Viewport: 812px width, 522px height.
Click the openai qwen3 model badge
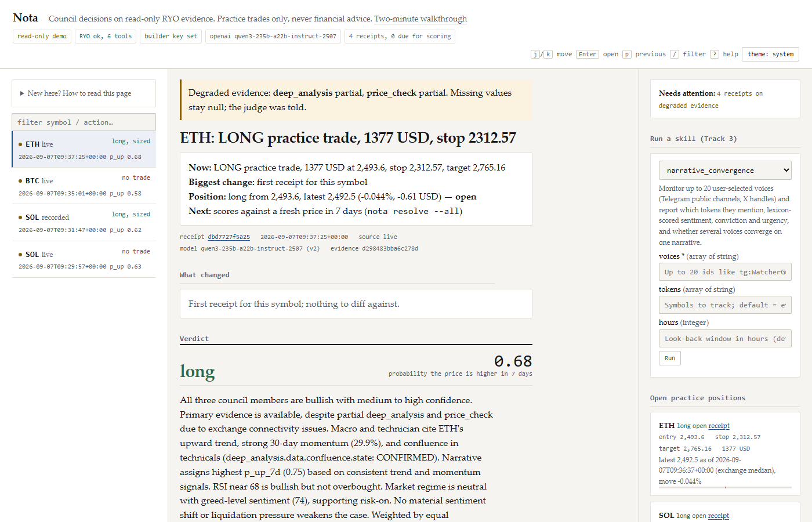coord(273,37)
